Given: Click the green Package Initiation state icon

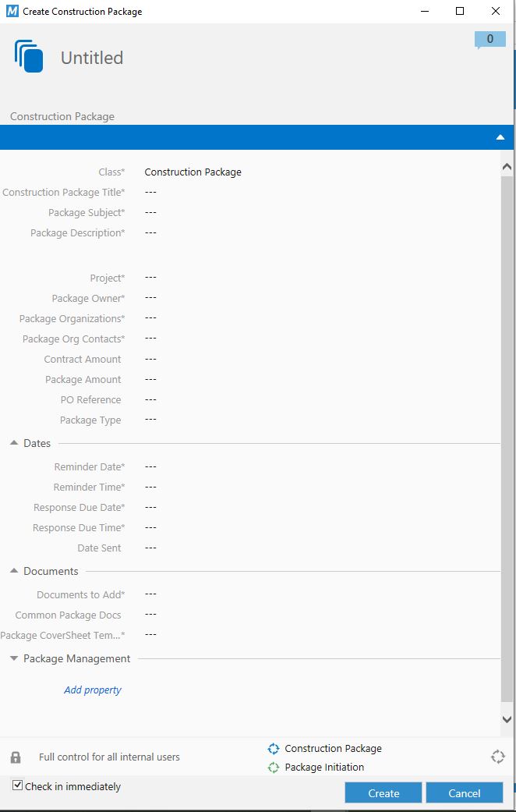Looking at the screenshot, I should click(x=274, y=768).
